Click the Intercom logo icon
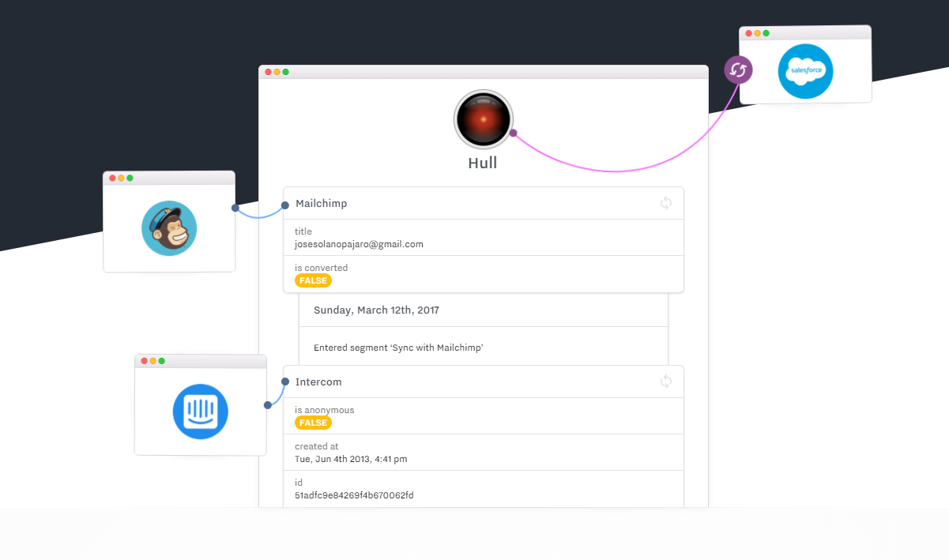Image resolution: width=949 pixels, height=560 pixels. [201, 412]
